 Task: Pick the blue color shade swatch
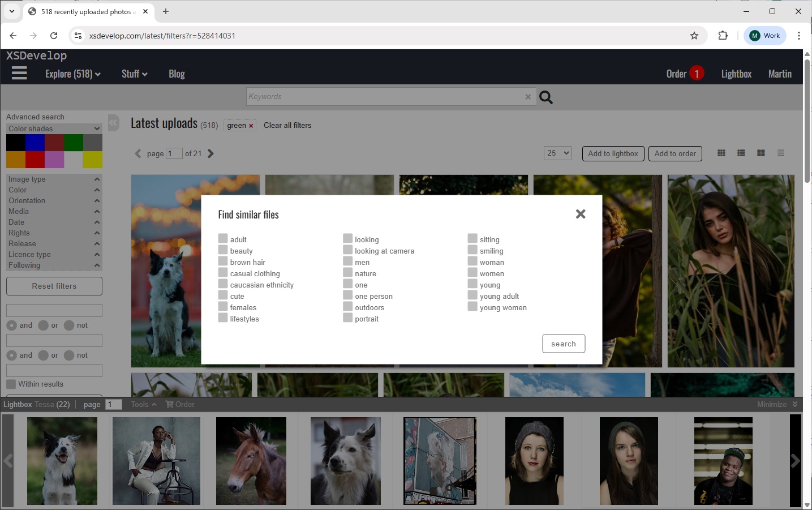coord(35,143)
